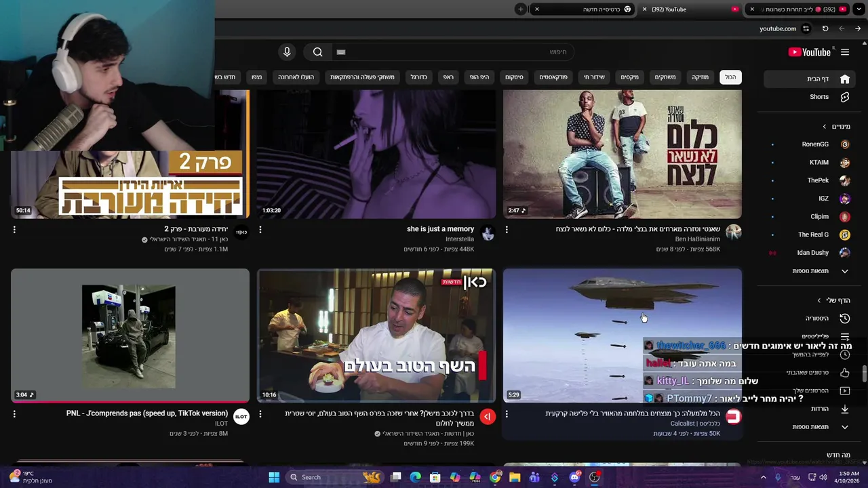Expand the מינויים subscriptions chevron
The image size is (868, 488).
[825, 127]
